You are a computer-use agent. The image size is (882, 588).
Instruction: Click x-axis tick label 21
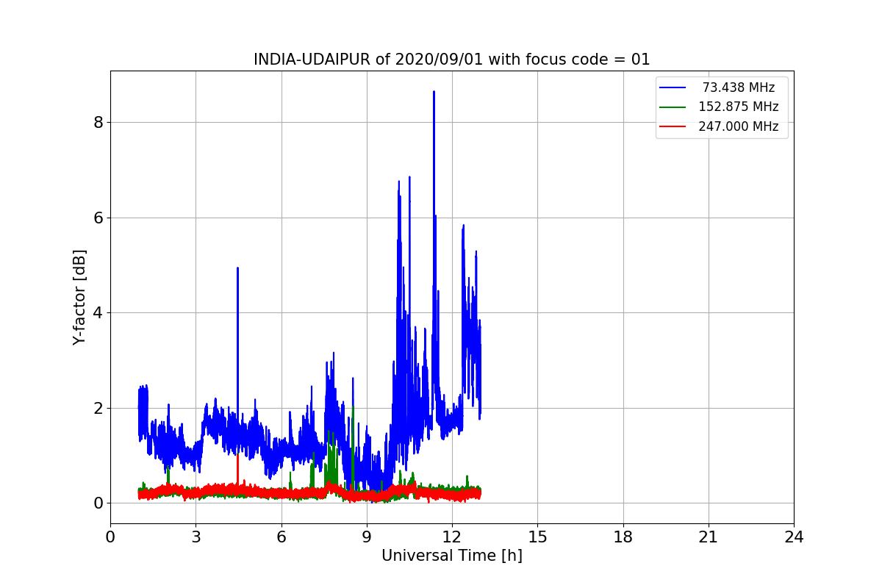[x=709, y=537]
